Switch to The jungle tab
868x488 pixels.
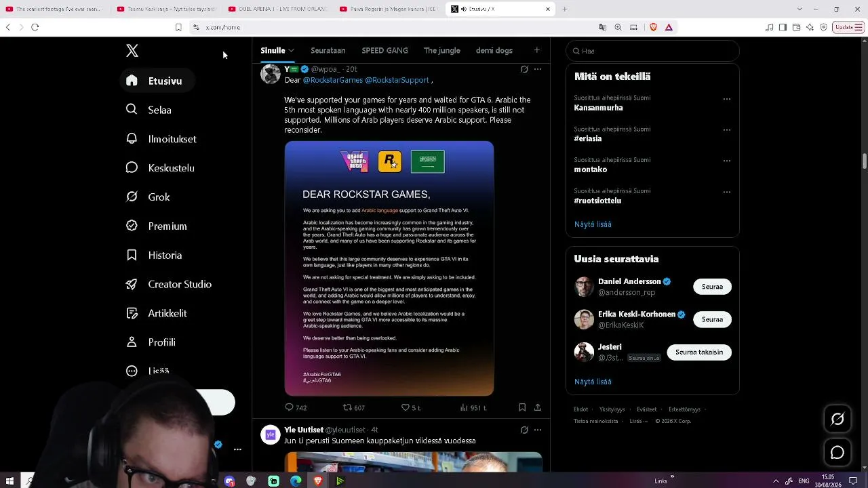pyautogui.click(x=442, y=50)
